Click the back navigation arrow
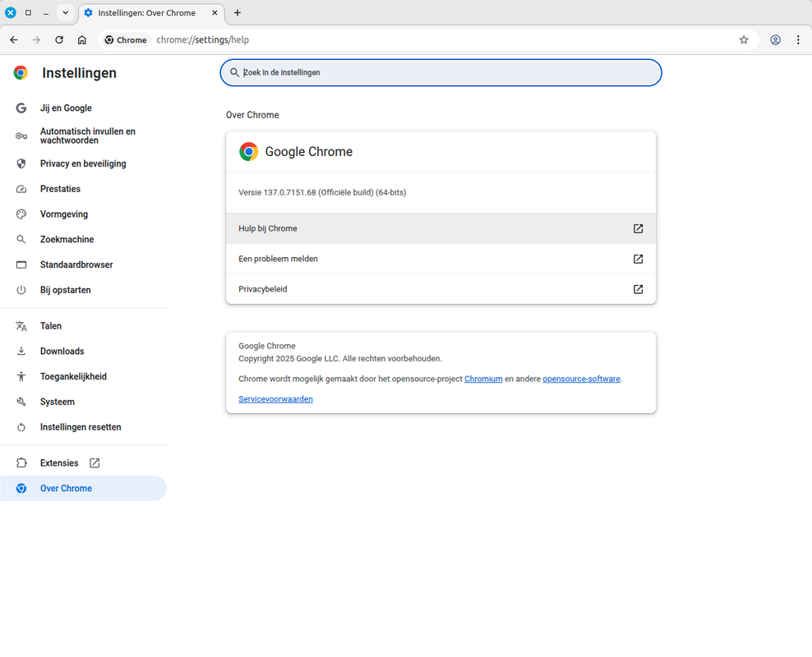This screenshot has height=657, width=812. pyautogui.click(x=14, y=40)
